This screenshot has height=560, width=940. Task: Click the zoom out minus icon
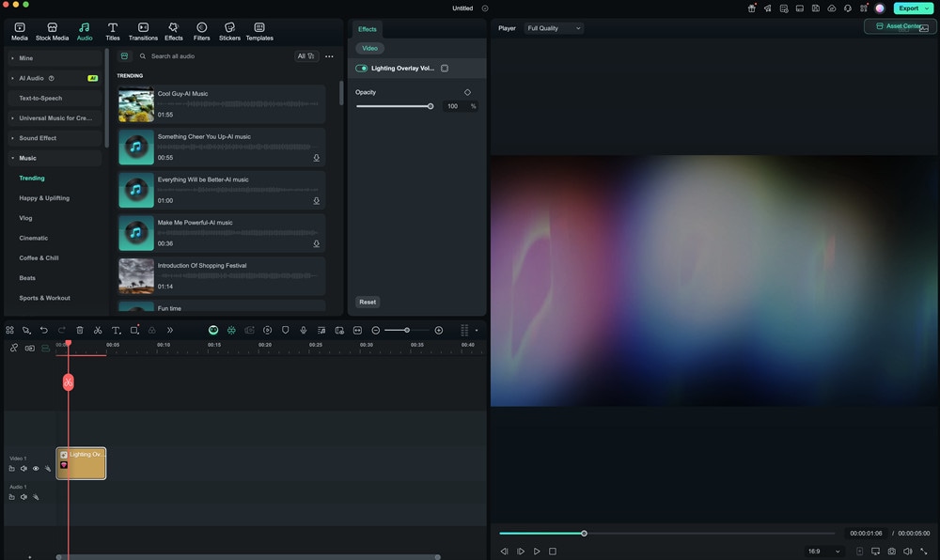click(376, 330)
